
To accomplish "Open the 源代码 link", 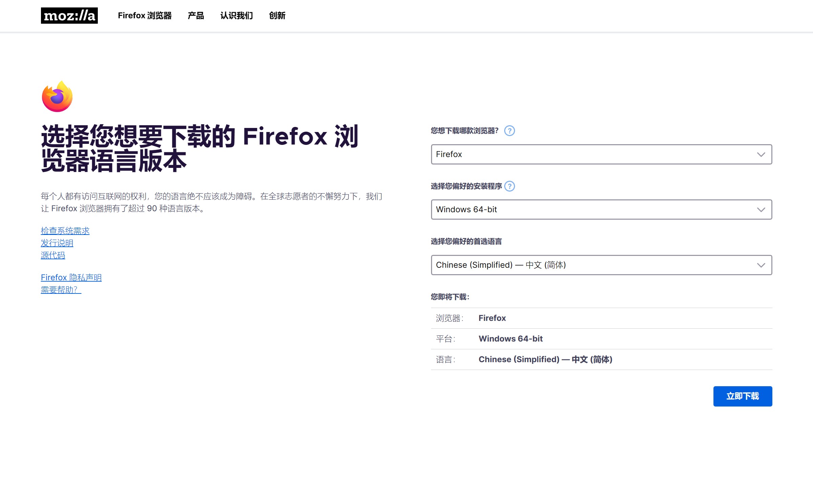I will coord(53,255).
